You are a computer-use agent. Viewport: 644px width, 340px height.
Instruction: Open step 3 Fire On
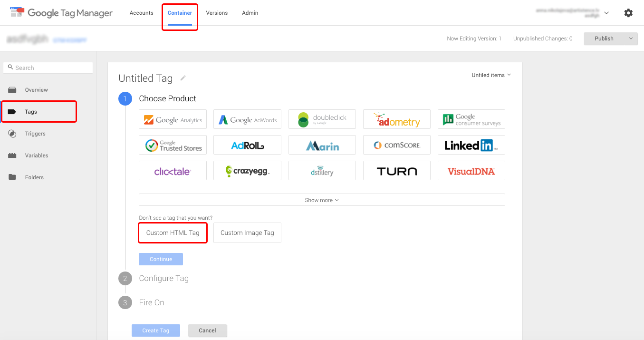tap(152, 302)
